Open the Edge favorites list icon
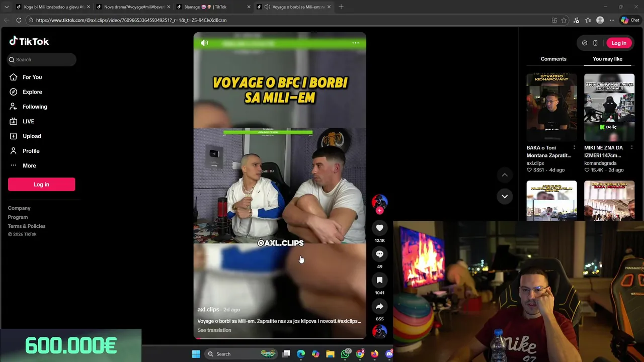 [x=588, y=20]
